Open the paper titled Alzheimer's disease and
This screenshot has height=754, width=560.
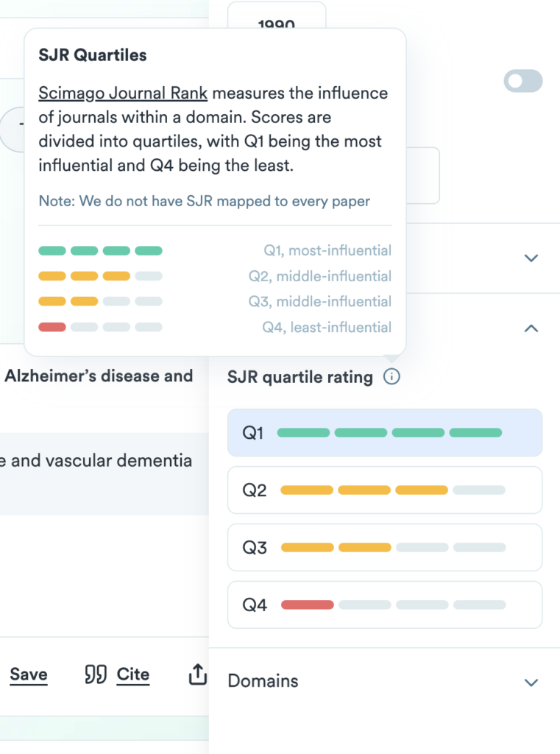tap(99, 376)
